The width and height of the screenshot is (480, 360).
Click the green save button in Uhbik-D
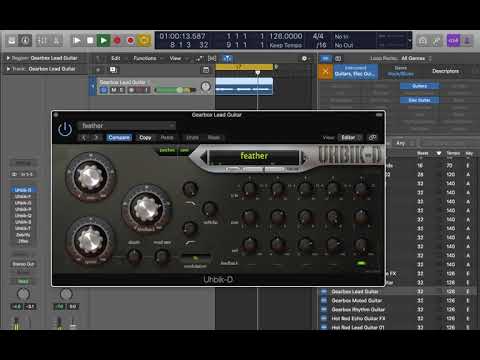[x=184, y=150]
